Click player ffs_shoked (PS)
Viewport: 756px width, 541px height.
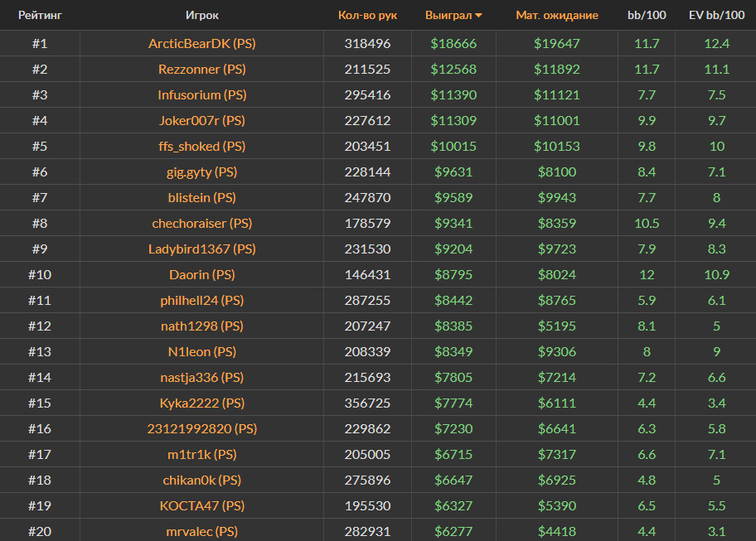tap(201, 146)
